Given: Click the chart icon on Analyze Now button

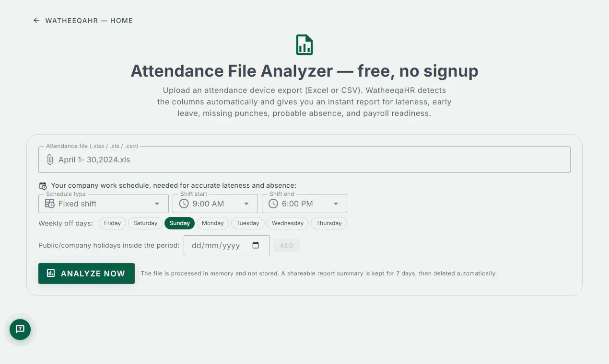Looking at the screenshot, I should click(x=51, y=273).
